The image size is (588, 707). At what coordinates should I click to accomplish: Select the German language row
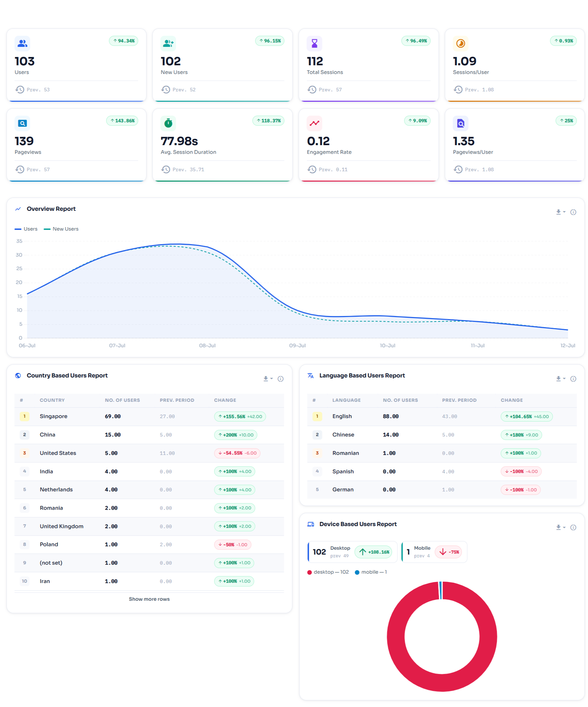tap(442, 490)
